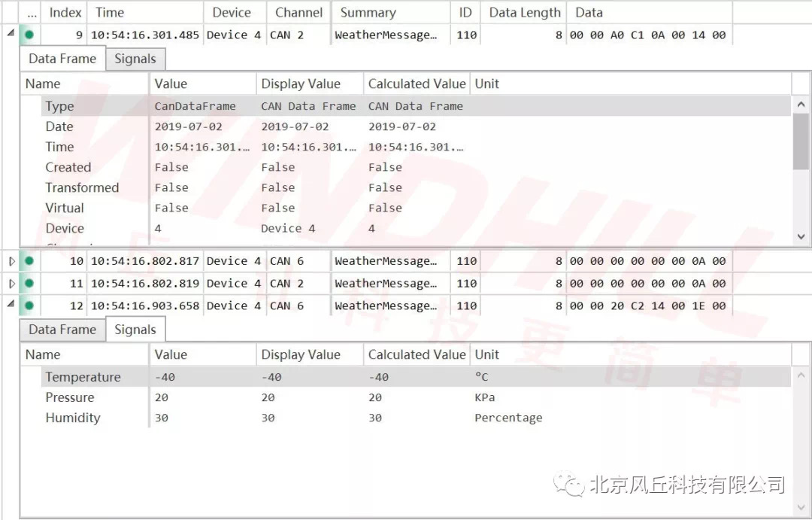Click the green status icon on row 10
Viewport: 812px width, 520px height.
coord(29,261)
